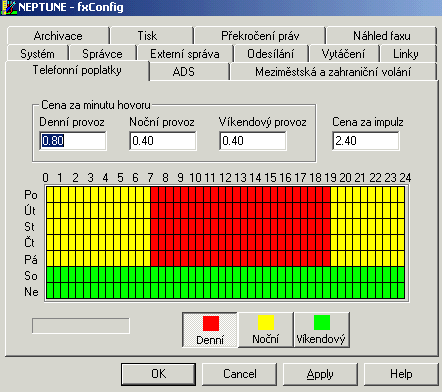Click the Cena za impulz field
The height and width of the screenshot is (392, 442).
tap(366, 141)
